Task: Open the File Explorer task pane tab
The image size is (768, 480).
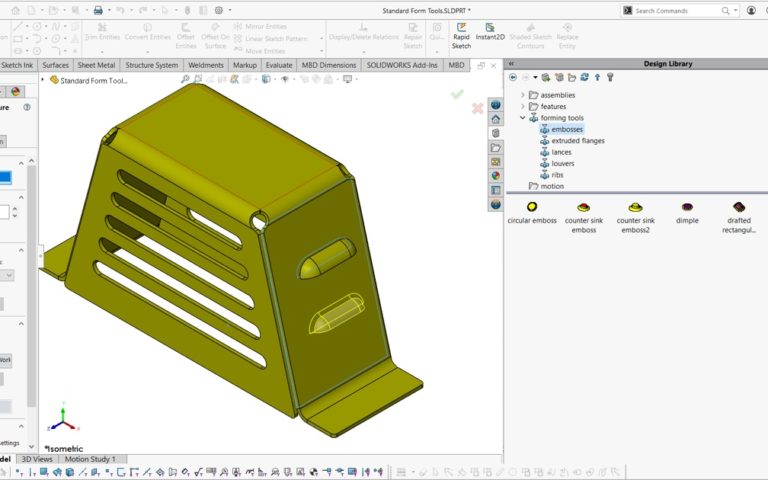Action: coord(495,147)
